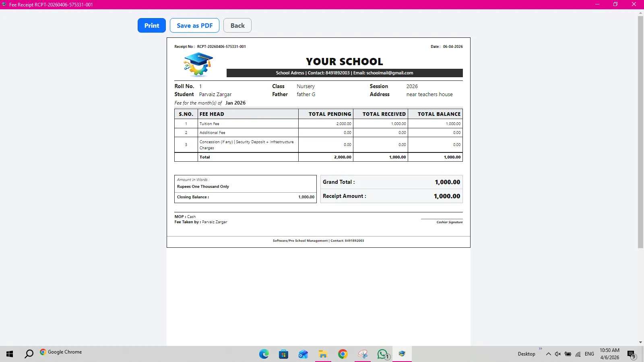Minimize the Fee Receipt window
The width and height of the screenshot is (644, 362).
(597, 4)
